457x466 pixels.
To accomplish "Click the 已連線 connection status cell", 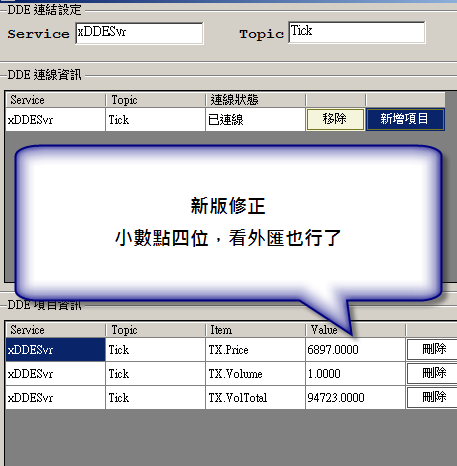I will pos(255,119).
